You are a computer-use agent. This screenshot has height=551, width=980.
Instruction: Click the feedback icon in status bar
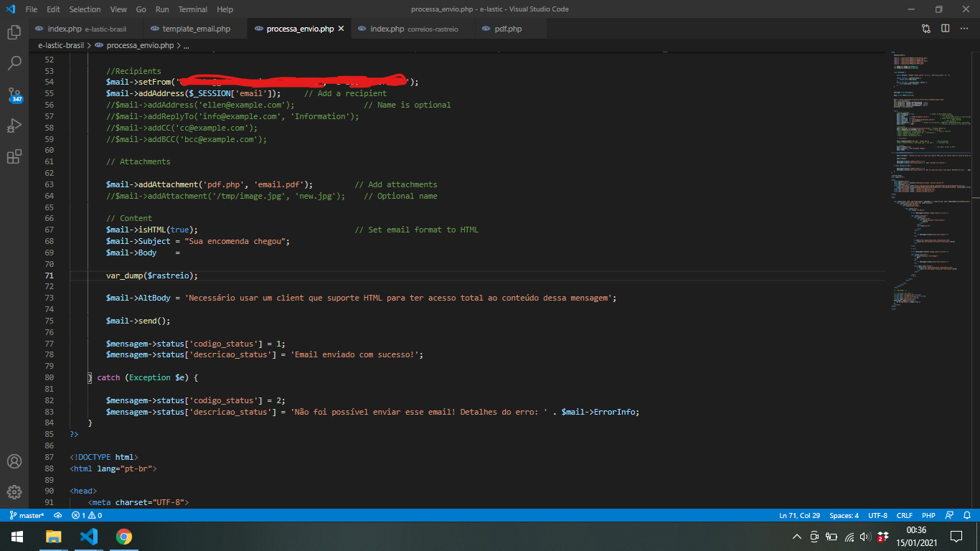click(950, 515)
